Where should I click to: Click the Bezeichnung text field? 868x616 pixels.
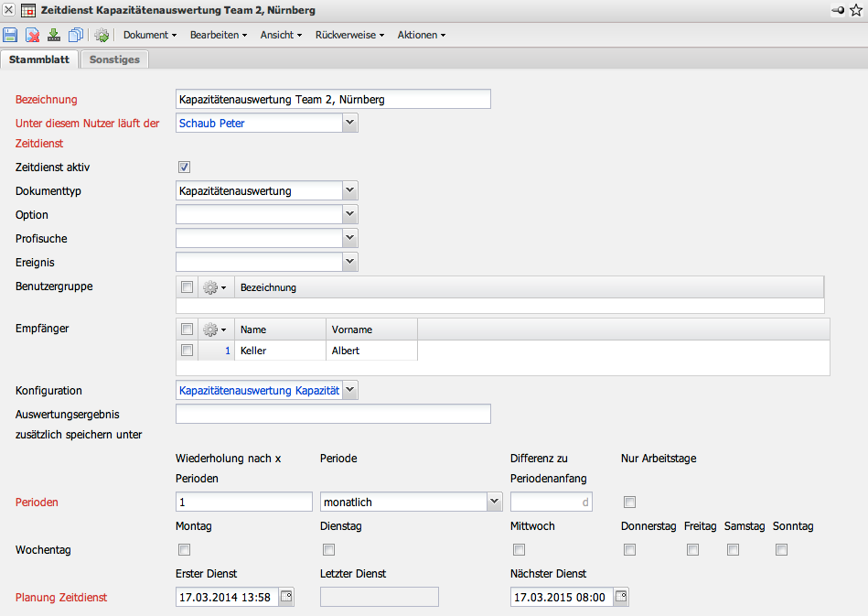[x=333, y=99]
